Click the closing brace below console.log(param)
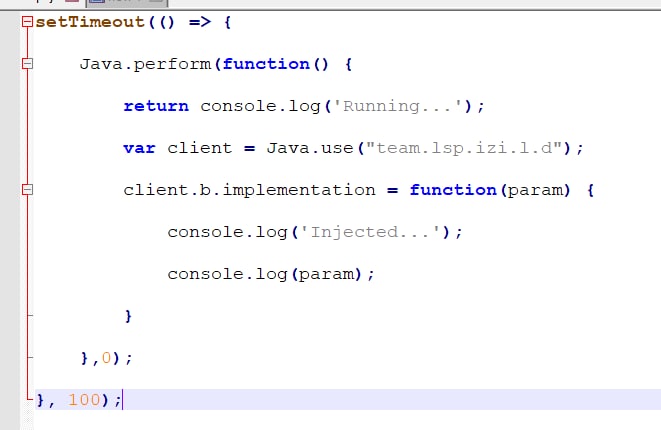 [128, 316]
